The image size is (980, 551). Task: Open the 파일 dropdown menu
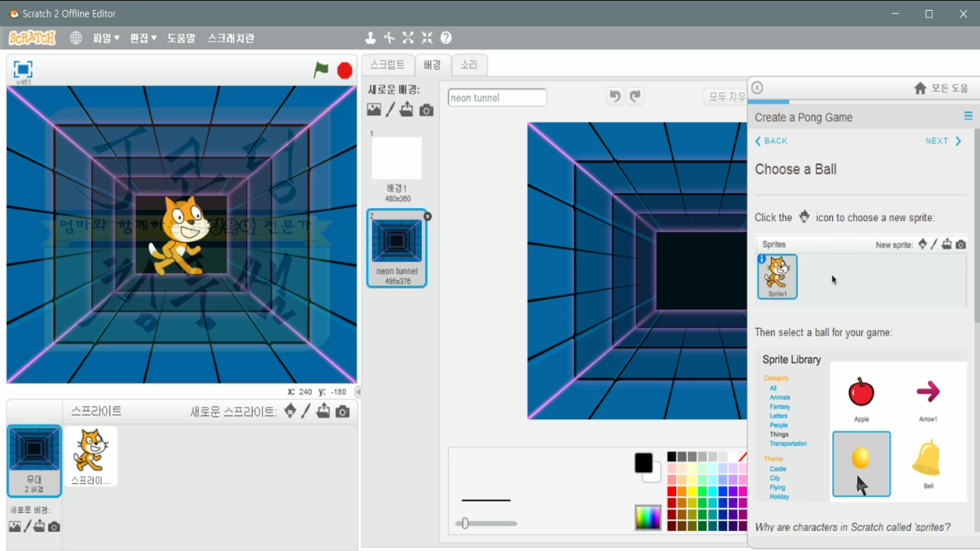click(x=106, y=37)
